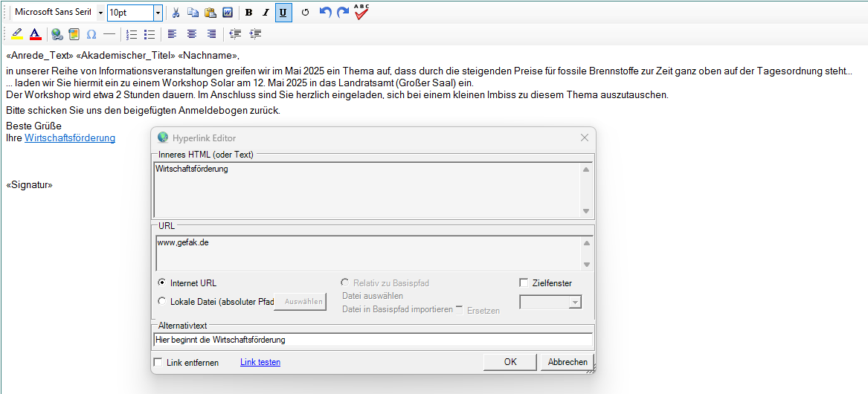
Task: Run the ABC spell check
Action: pyautogui.click(x=361, y=11)
